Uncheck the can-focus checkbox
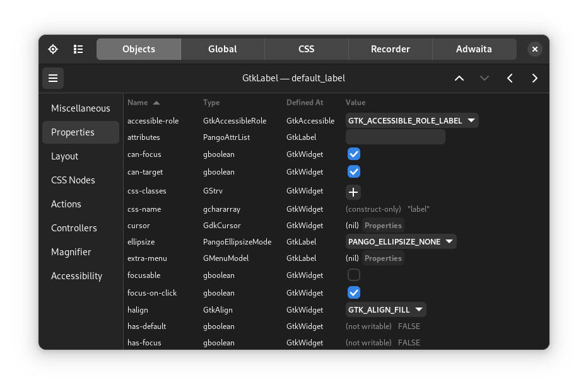 click(354, 154)
